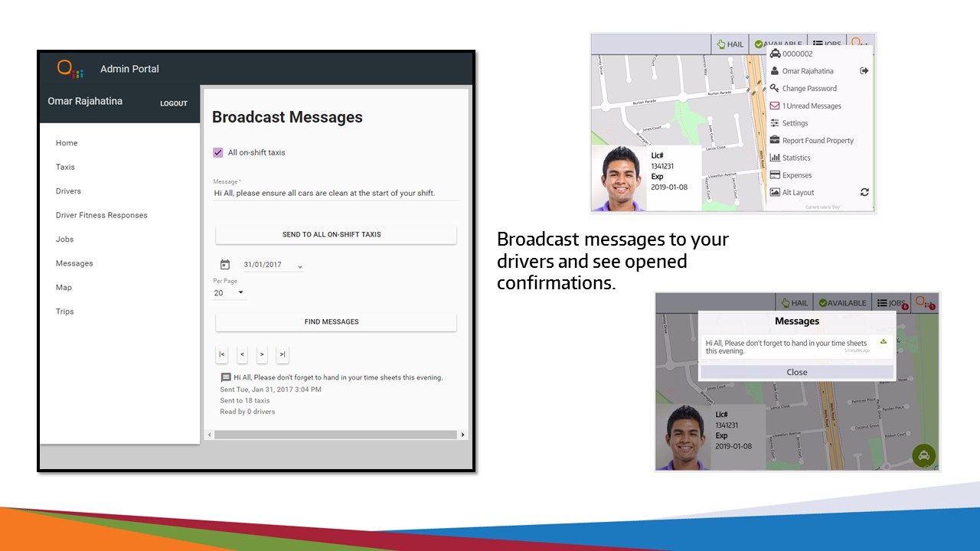Select 1 Unread Messages from the driver menu

811,106
